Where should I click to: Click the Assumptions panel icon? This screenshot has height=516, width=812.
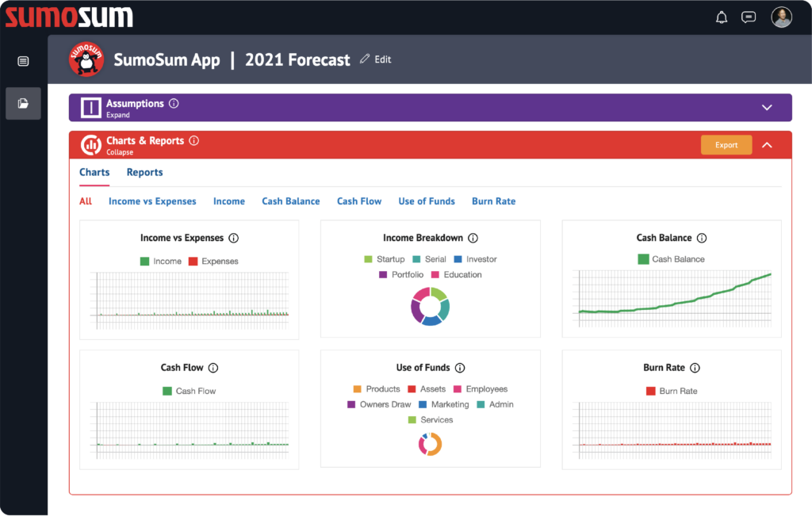click(90, 108)
